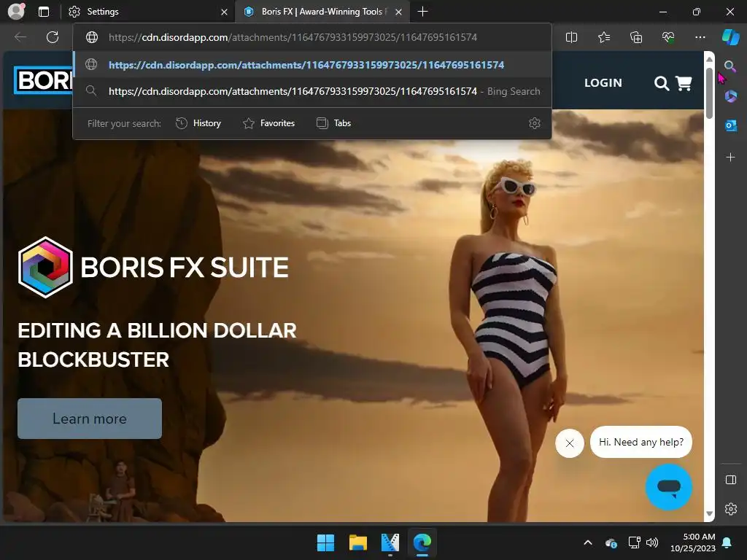Image resolution: width=747 pixels, height=560 pixels.
Task: Click the browser back arrow
Action: coord(20,37)
